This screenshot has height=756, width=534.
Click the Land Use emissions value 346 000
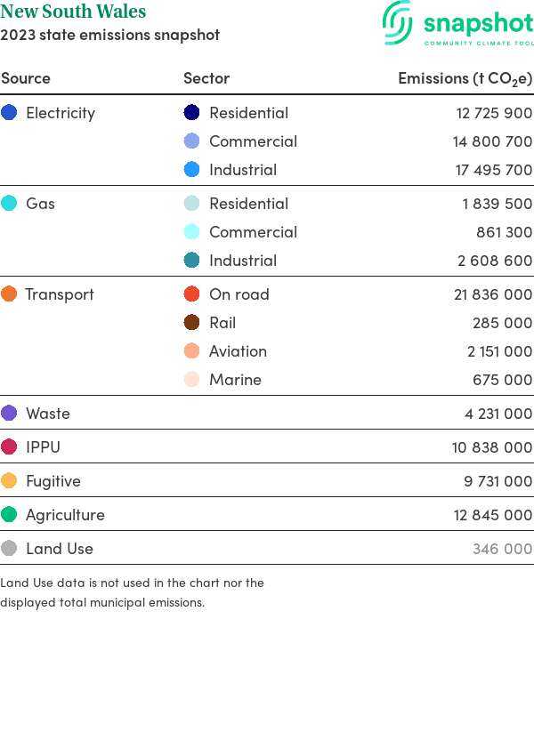tap(502, 549)
